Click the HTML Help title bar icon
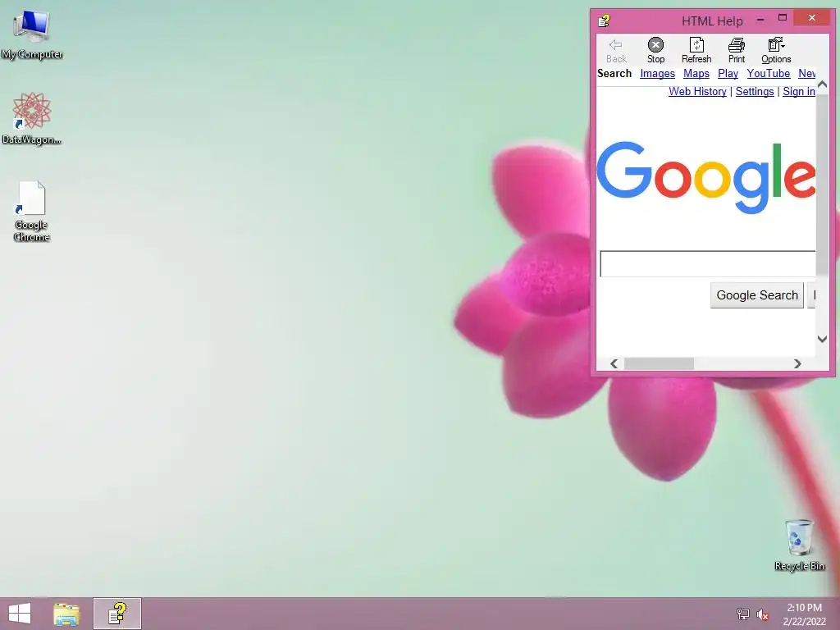Image resolution: width=840 pixels, height=630 pixels. coord(605,21)
